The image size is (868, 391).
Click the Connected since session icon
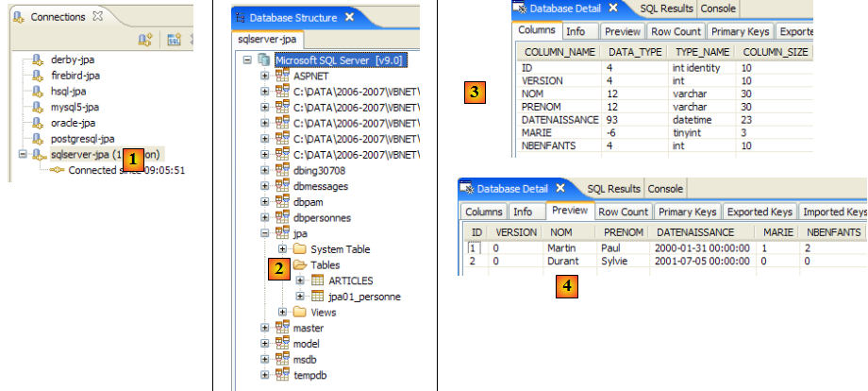point(57,171)
